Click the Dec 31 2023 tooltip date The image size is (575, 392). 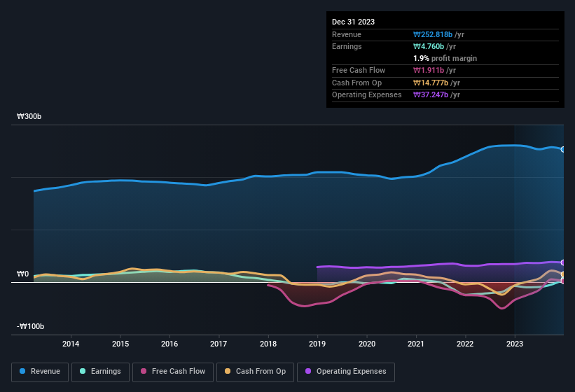click(353, 22)
